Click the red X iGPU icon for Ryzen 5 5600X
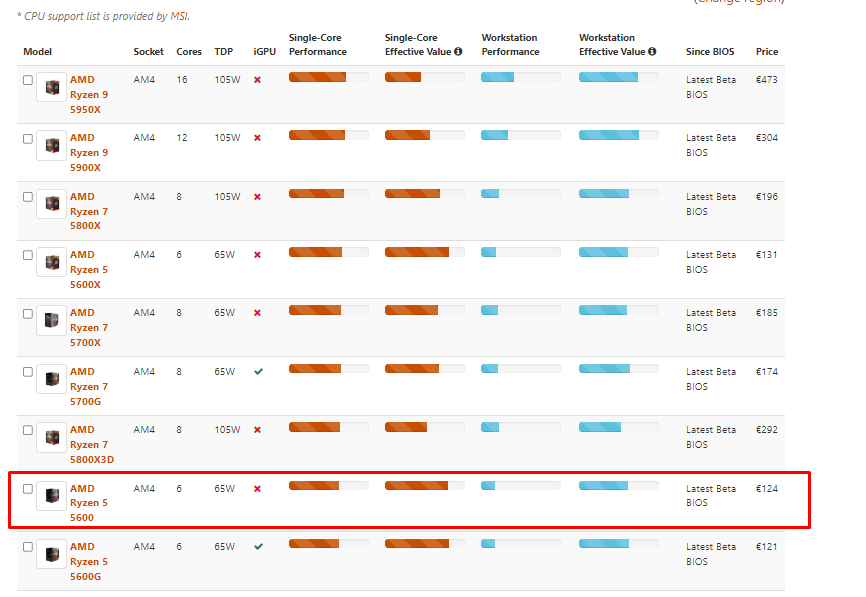 click(257, 255)
